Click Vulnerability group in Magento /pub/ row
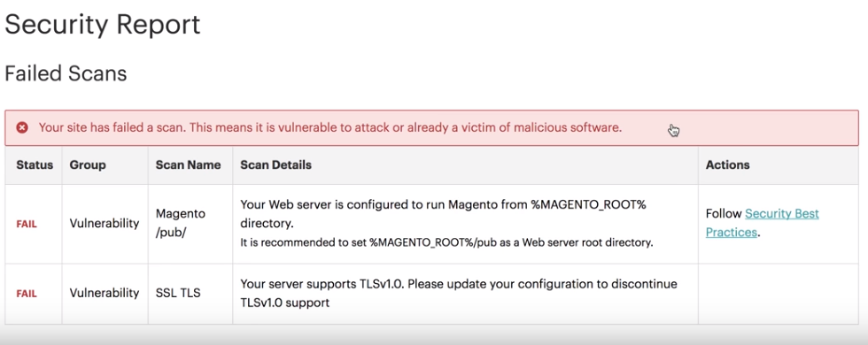The width and height of the screenshot is (868, 345). coord(105,223)
